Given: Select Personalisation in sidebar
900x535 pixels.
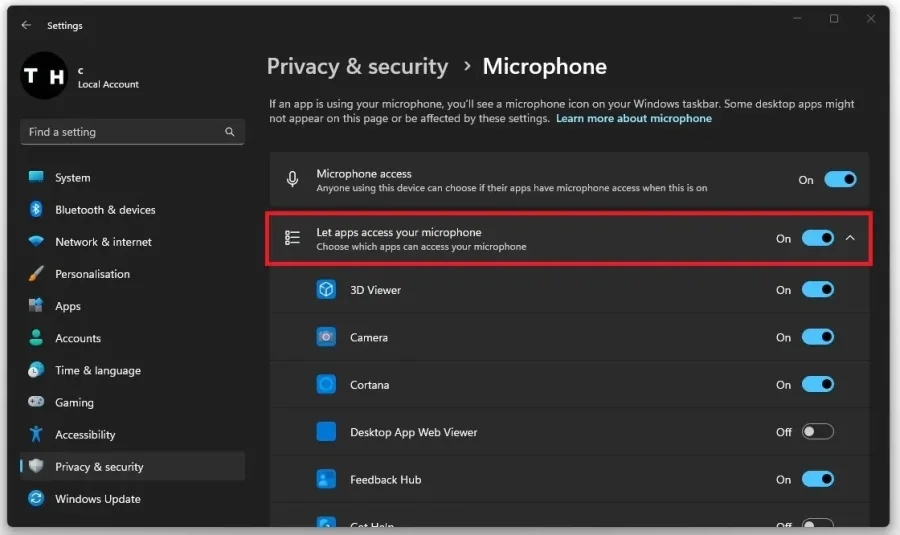Looking at the screenshot, I should click(x=133, y=274).
